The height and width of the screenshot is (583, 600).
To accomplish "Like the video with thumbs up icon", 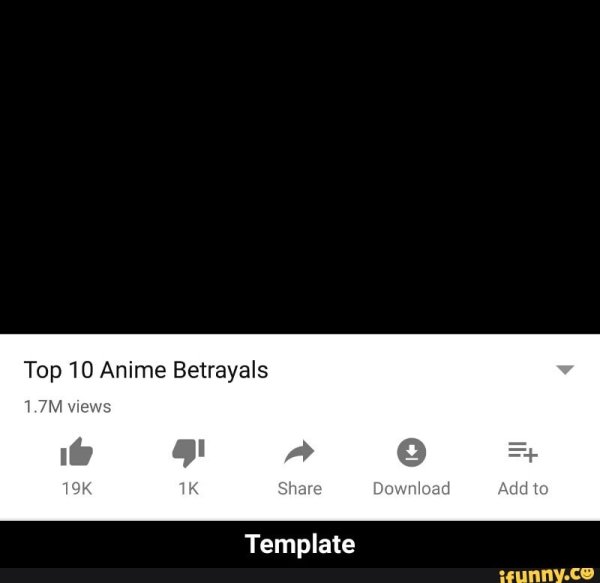I will coord(77,452).
